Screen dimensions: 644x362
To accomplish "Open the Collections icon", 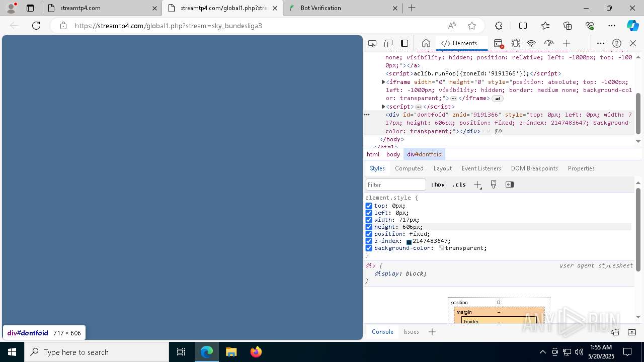I will tap(568, 26).
